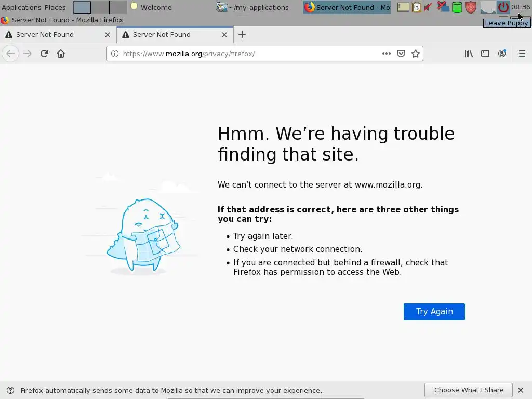Viewport: 532px width, 399px height.
Task: Open the Firefox hamburger menu
Action: [522, 54]
